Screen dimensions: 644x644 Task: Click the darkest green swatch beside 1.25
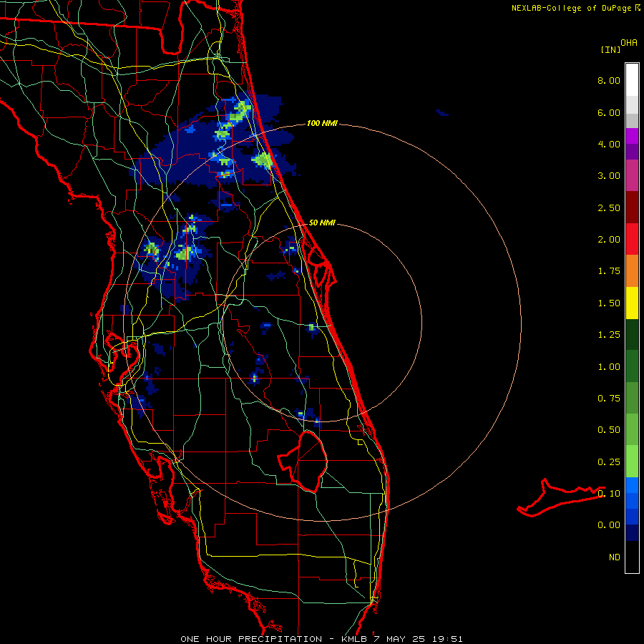coord(632,334)
